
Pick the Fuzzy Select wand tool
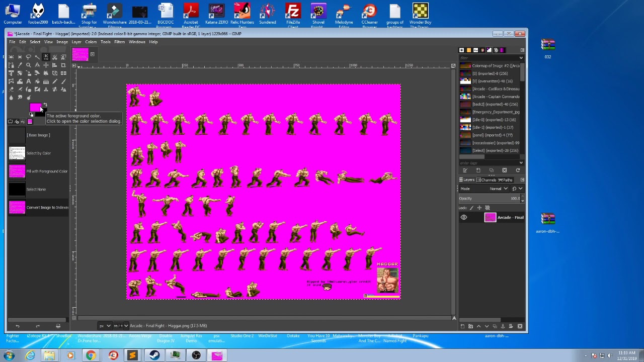(x=37, y=57)
